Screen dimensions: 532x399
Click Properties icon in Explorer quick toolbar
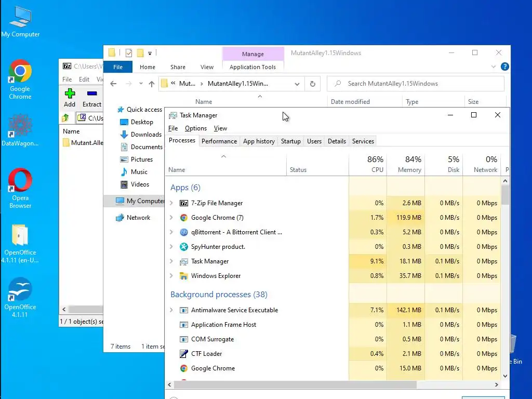(x=129, y=53)
